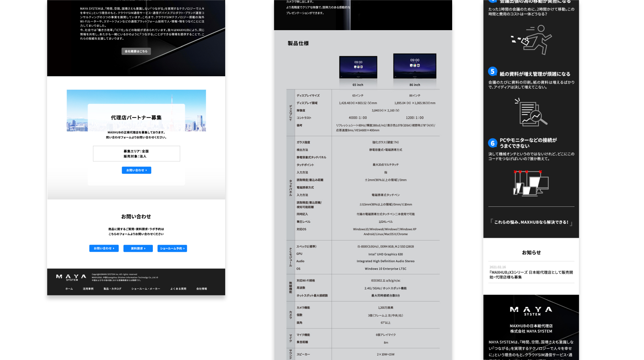
Task: Click the 会社概要はこちら button
Action: [x=136, y=51]
